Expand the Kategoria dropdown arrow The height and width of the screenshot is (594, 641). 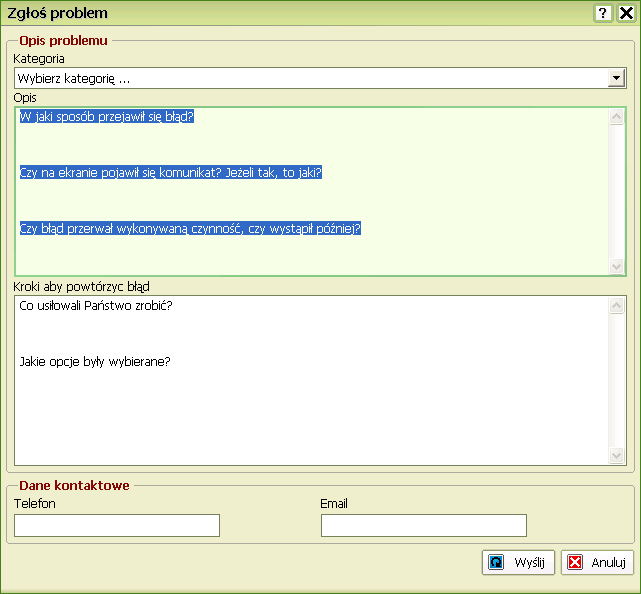(616, 78)
